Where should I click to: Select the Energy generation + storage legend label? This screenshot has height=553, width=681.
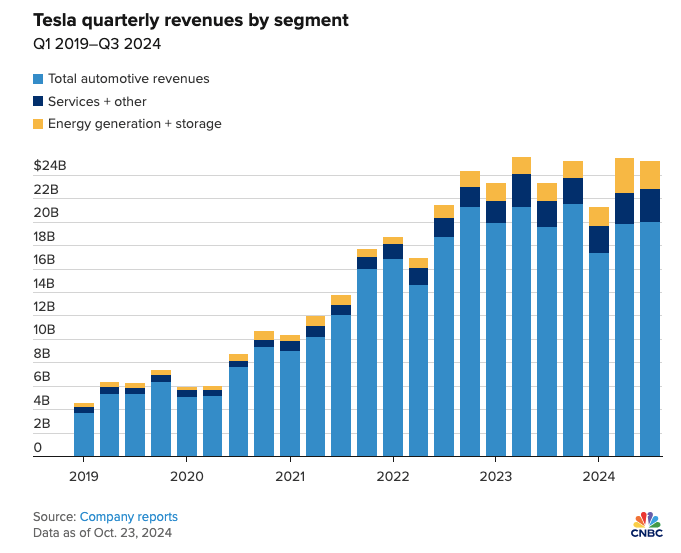pos(135,124)
